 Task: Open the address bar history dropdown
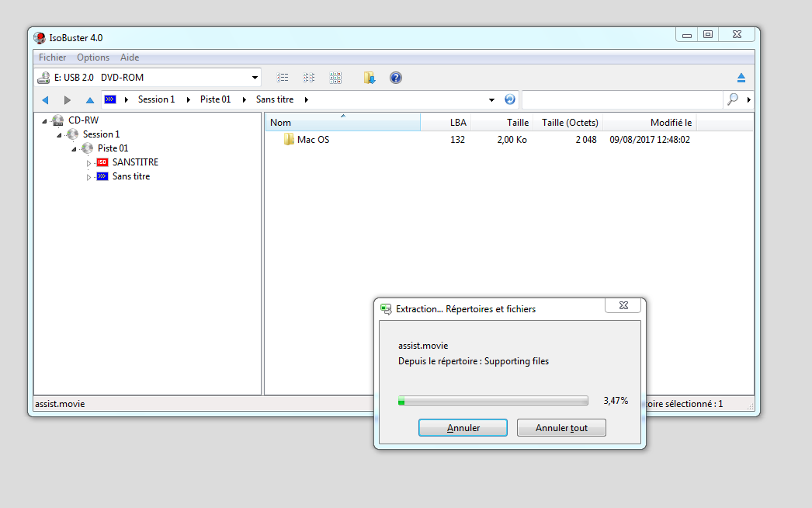[491, 100]
